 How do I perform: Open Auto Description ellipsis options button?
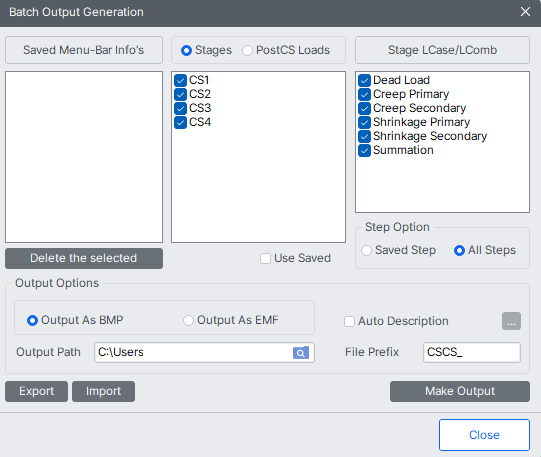511,321
